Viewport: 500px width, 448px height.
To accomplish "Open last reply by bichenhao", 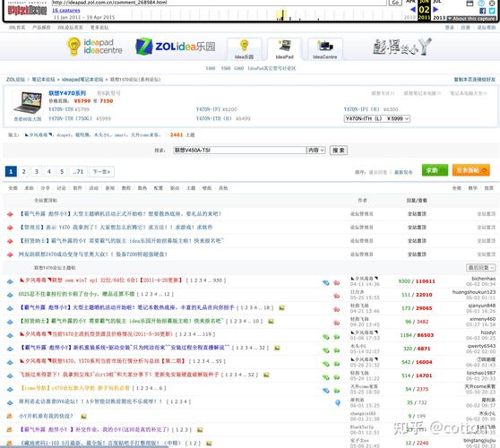I will (x=483, y=279).
